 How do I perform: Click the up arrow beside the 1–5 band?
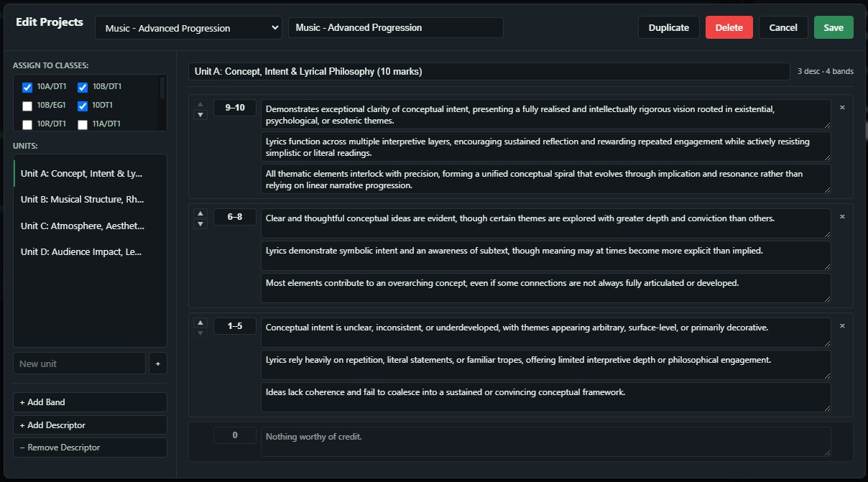(x=200, y=322)
